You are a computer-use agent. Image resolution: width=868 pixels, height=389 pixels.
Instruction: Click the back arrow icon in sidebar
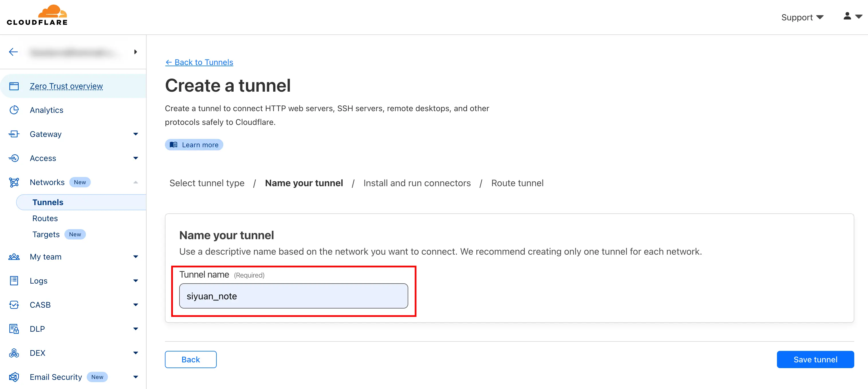point(13,52)
